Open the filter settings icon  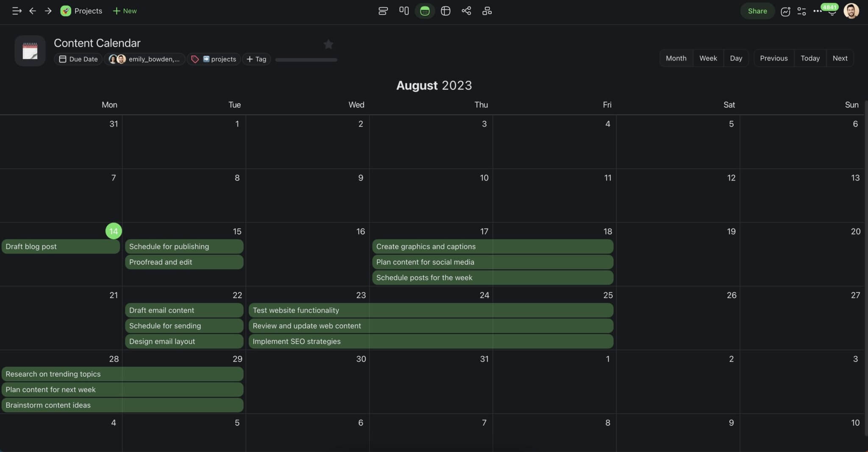[801, 11]
